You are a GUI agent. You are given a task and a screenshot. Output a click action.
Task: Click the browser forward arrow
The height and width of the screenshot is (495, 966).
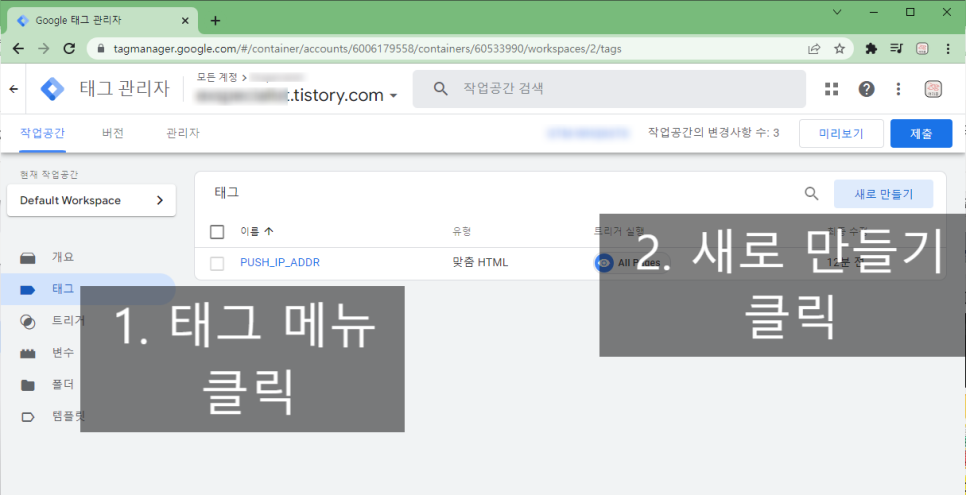[x=44, y=49]
